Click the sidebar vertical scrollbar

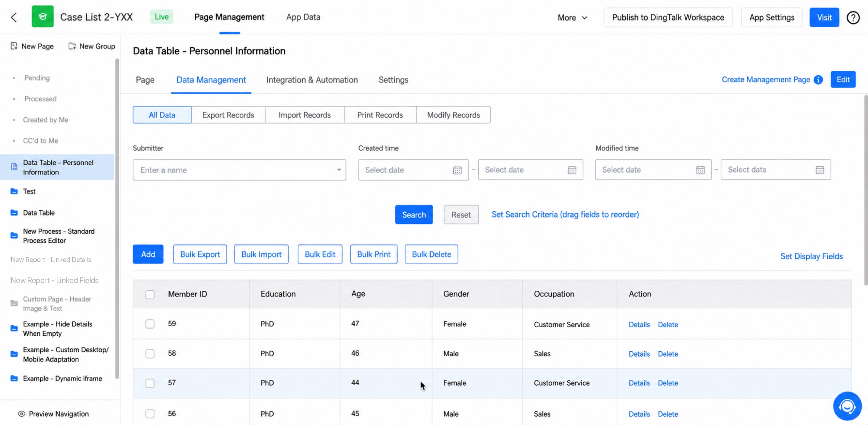[117, 219]
